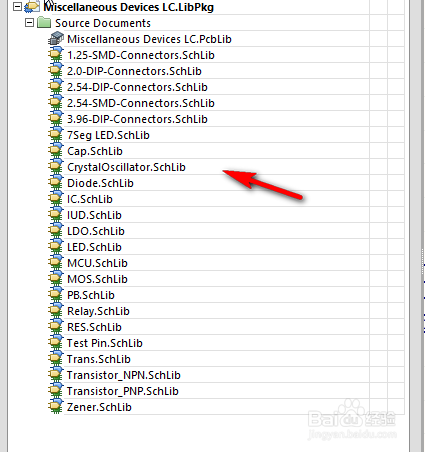Click the icon beside MOS.SchLib
This screenshot has height=452, width=425.
pyautogui.click(x=56, y=279)
